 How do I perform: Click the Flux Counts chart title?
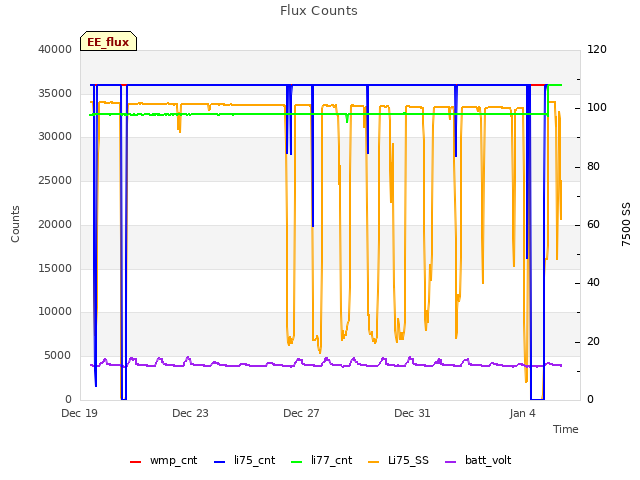click(319, 11)
